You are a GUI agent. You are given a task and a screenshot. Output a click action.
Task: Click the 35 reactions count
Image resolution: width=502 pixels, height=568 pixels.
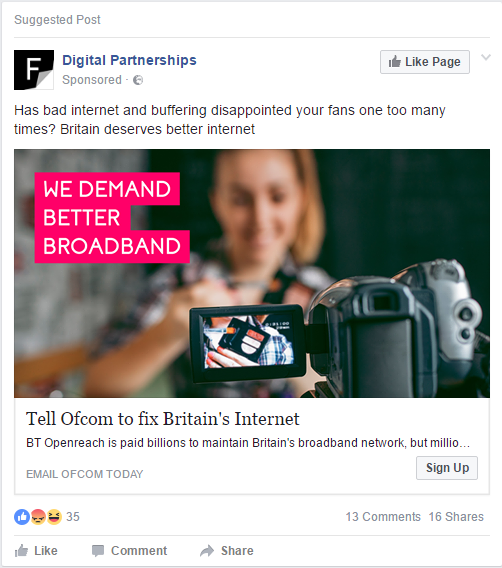73,517
